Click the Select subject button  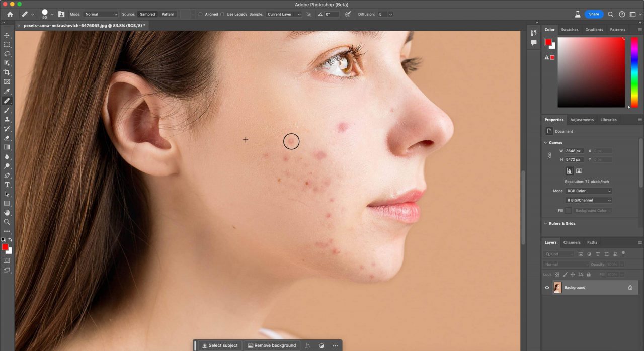[220, 345]
